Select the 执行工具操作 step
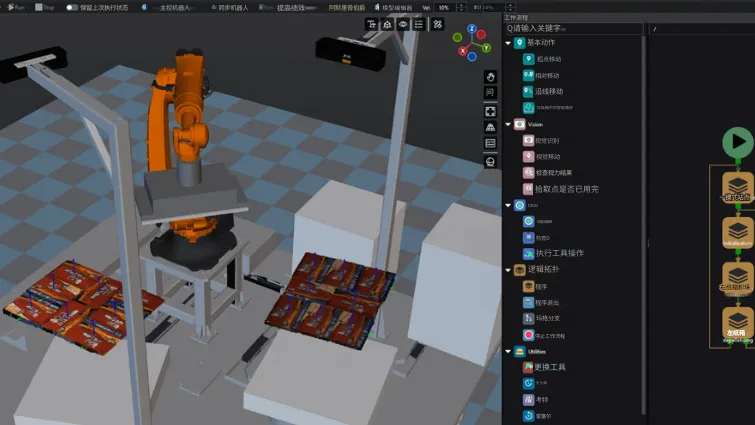 pyautogui.click(x=553, y=253)
